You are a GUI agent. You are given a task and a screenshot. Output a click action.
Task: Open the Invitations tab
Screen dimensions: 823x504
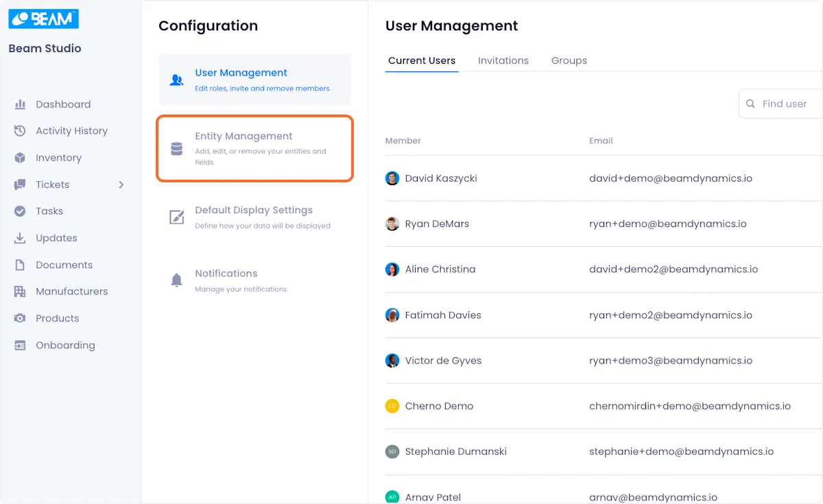(x=503, y=60)
